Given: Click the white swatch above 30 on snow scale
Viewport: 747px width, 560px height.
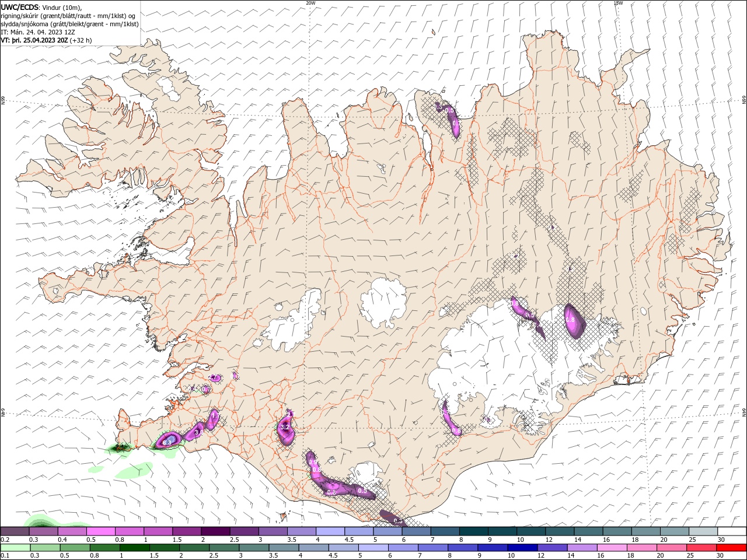Looking at the screenshot, I should [x=732, y=531].
